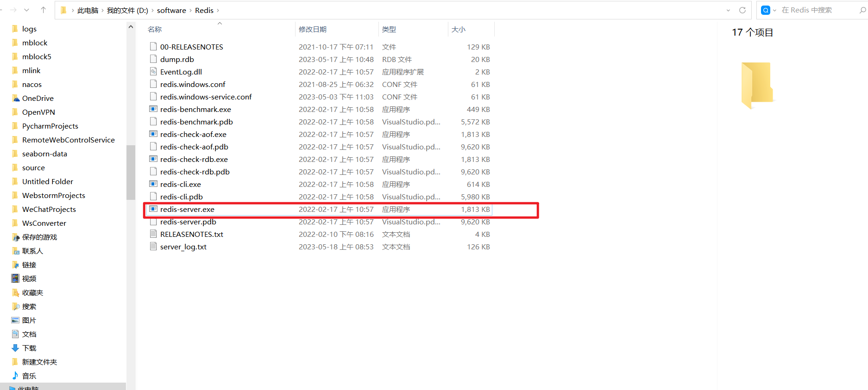This screenshot has height=390, width=868.
Task: Click the redis-cli.exe application icon
Action: pyautogui.click(x=153, y=184)
